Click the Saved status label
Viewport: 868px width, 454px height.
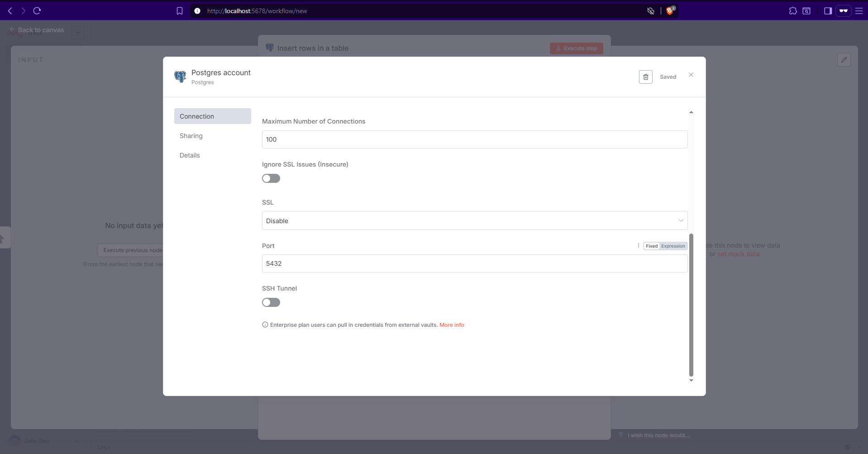668,77
